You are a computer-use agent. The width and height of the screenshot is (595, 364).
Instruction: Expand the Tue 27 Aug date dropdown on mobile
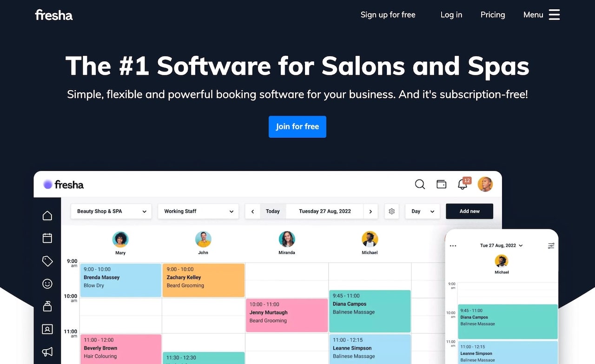pyautogui.click(x=502, y=246)
